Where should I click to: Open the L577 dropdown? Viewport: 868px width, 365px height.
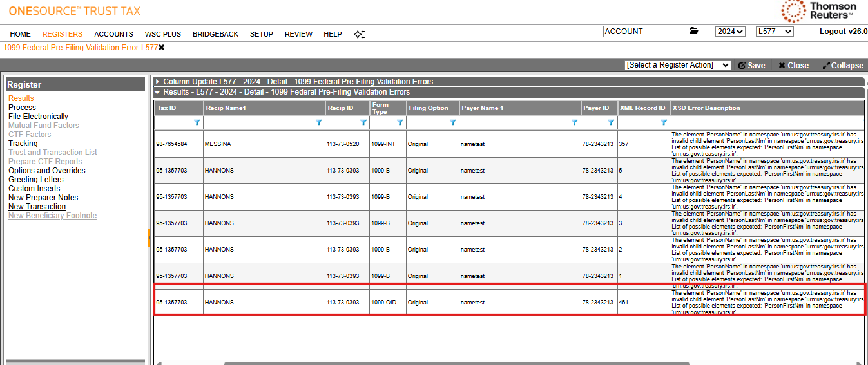(x=775, y=32)
